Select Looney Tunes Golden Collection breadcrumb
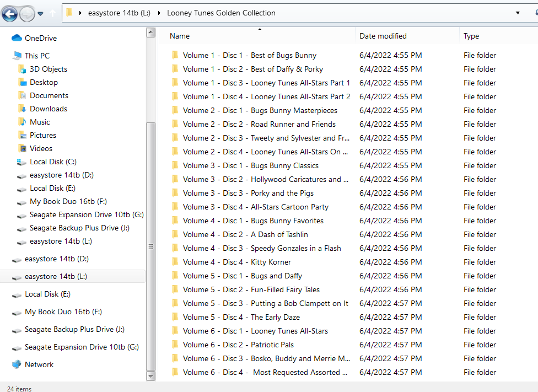538x392 pixels. [x=221, y=13]
